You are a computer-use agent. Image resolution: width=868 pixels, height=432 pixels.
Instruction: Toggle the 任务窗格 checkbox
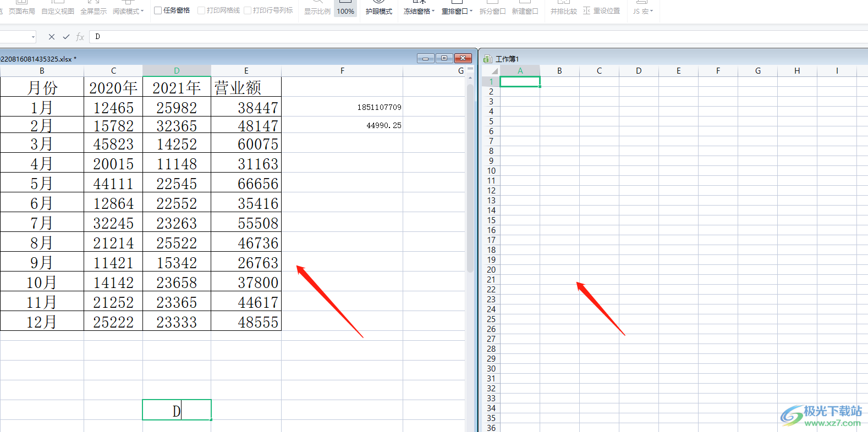click(158, 10)
